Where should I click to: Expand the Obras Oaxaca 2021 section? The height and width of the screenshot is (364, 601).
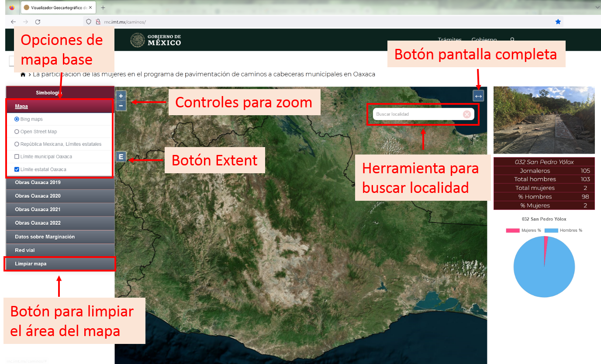tap(60, 209)
